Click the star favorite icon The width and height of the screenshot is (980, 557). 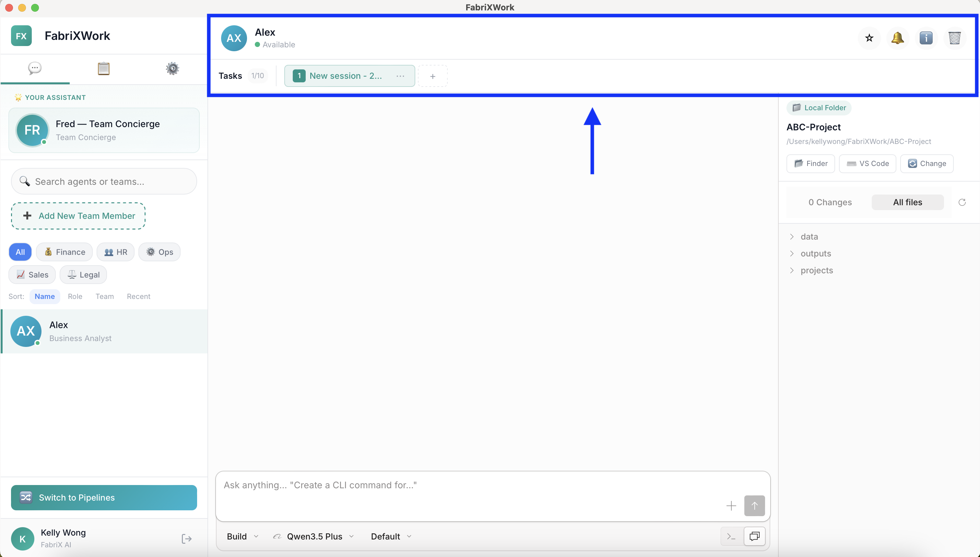[x=869, y=38]
